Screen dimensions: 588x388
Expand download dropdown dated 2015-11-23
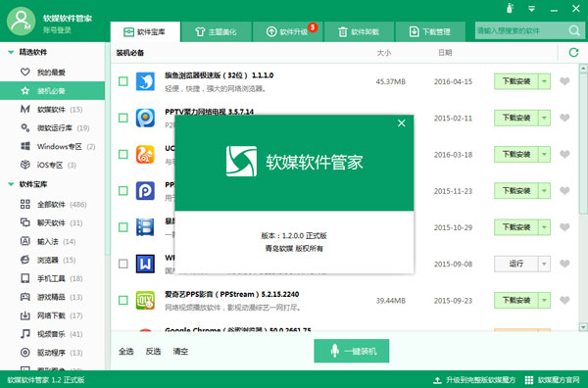coord(545,191)
